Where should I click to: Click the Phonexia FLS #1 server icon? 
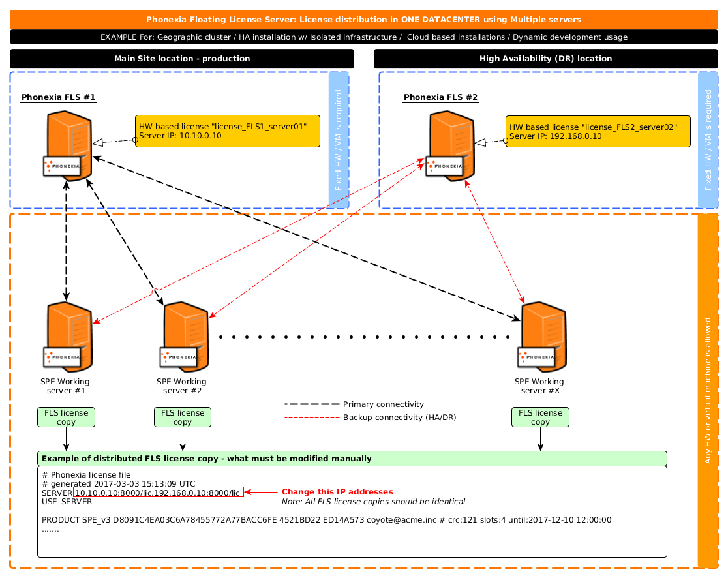pos(68,145)
